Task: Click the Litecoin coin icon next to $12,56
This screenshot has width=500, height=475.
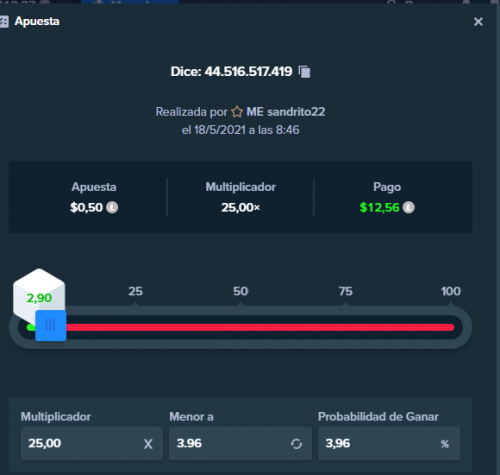Action: (409, 207)
